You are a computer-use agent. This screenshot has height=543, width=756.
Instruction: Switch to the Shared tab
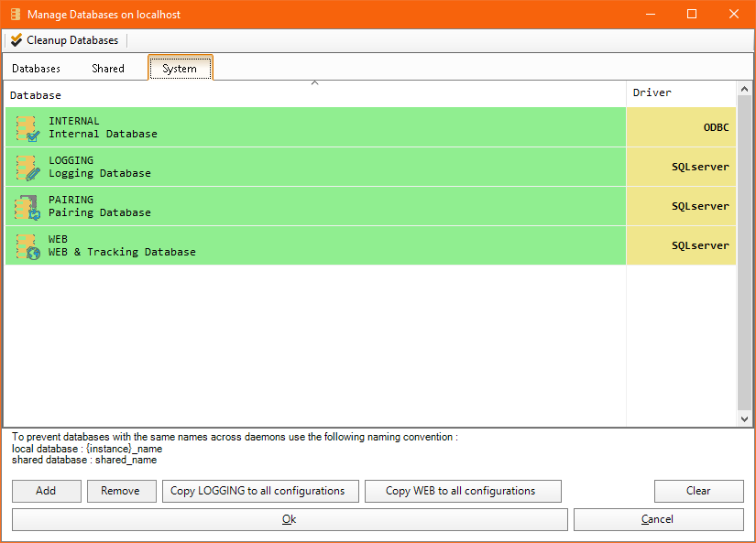pyautogui.click(x=107, y=69)
